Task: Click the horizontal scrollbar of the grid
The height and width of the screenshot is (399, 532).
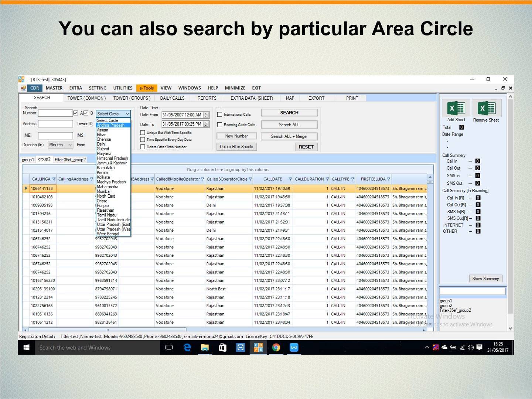Action: [107, 330]
